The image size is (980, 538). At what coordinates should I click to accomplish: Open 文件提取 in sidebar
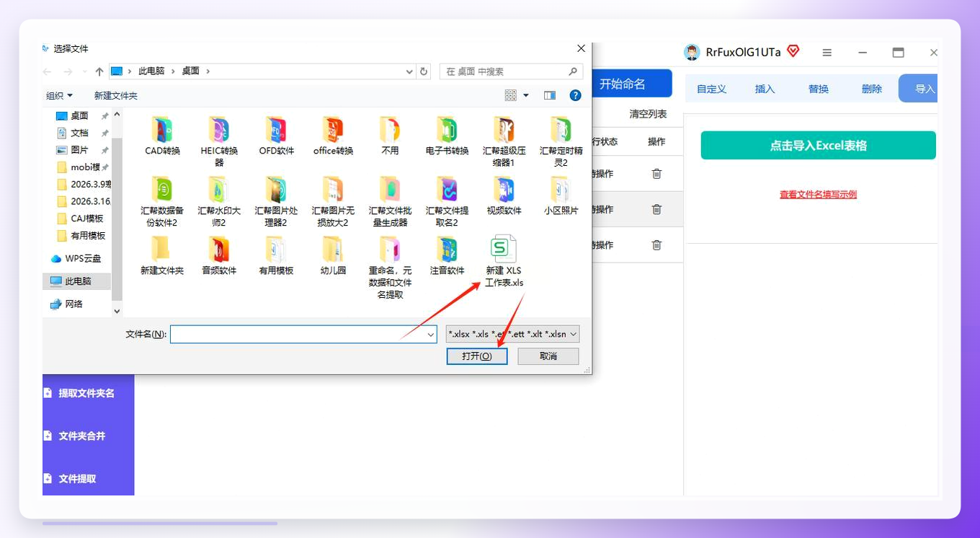click(x=77, y=479)
